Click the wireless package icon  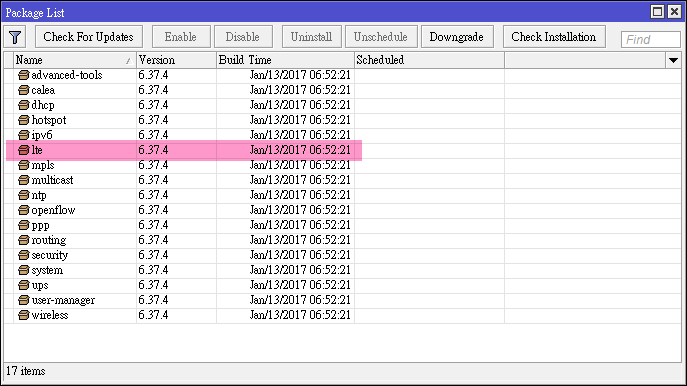click(24, 315)
